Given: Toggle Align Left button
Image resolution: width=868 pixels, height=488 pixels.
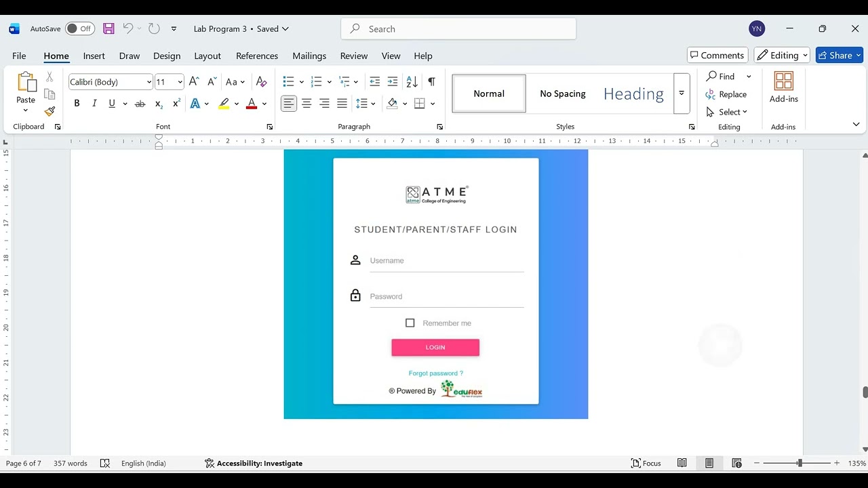Looking at the screenshot, I should [x=289, y=104].
